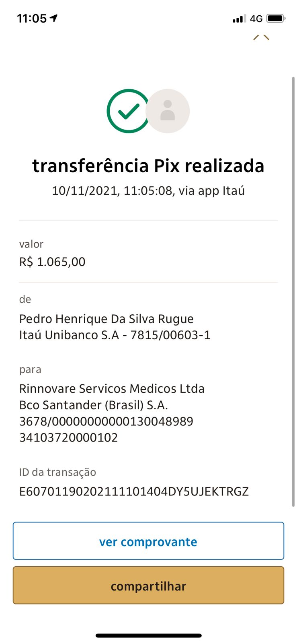Image resolution: width=297 pixels, height=644 pixels.
Task: Tap the grey recipient avatar icon
Action: pyautogui.click(x=168, y=111)
